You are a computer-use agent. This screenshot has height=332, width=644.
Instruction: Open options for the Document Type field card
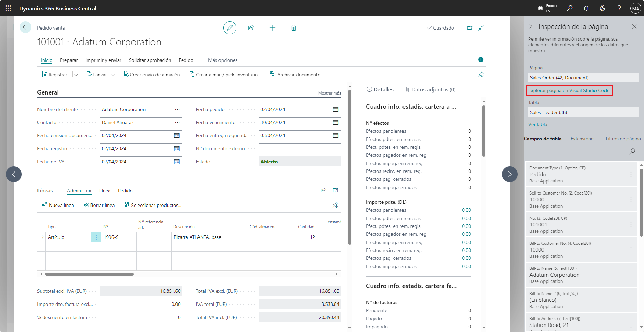pos(631,175)
